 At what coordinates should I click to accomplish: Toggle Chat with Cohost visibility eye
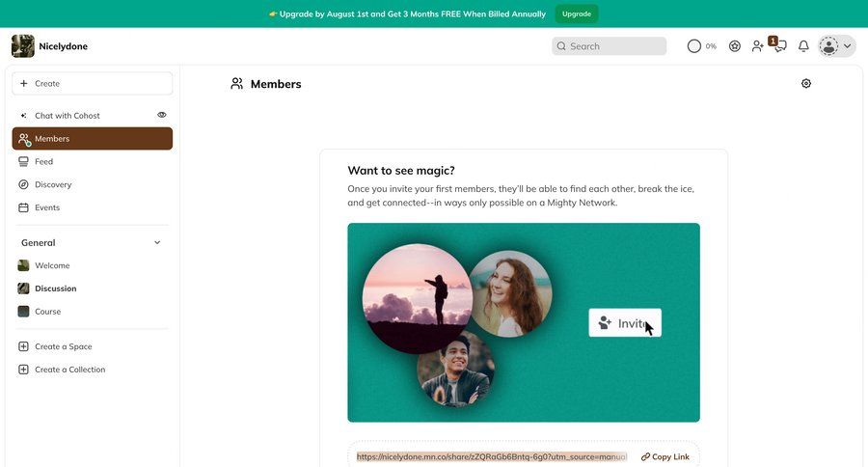(x=162, y=115)
